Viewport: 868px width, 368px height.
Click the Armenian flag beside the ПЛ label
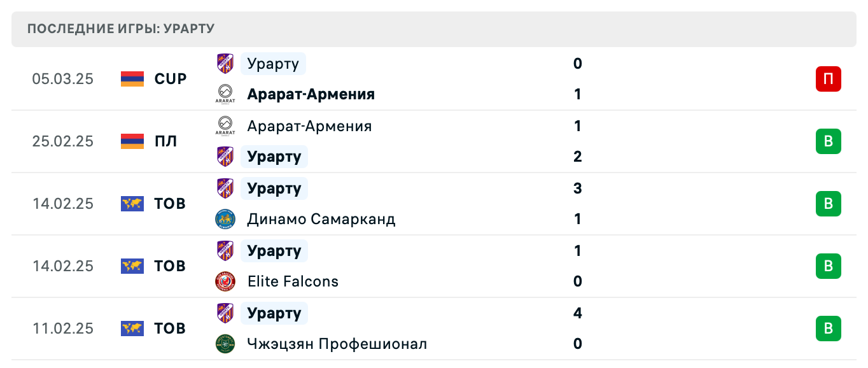pos(132,141)
